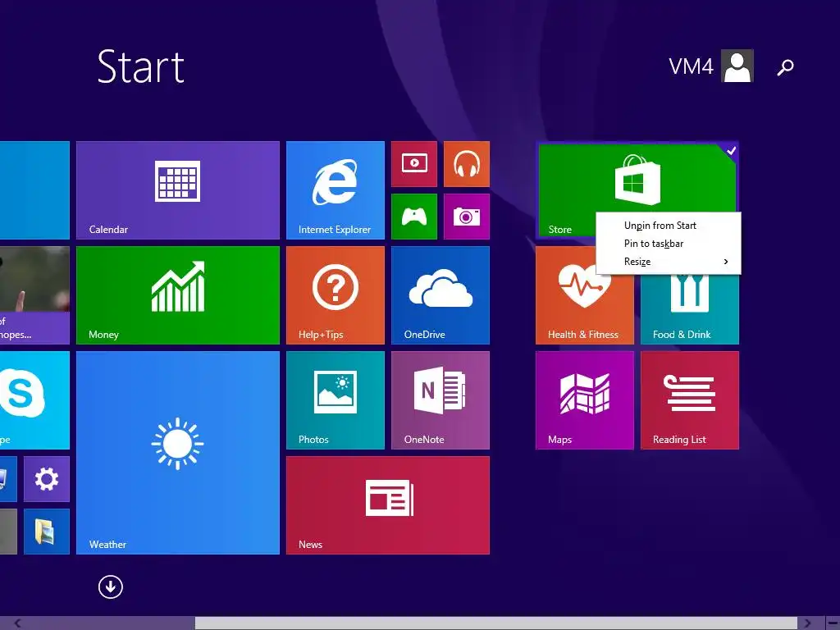The width and height of the screenshot is (840, 630).
Task: Open the Calendar tile
Action: [178, 190]
